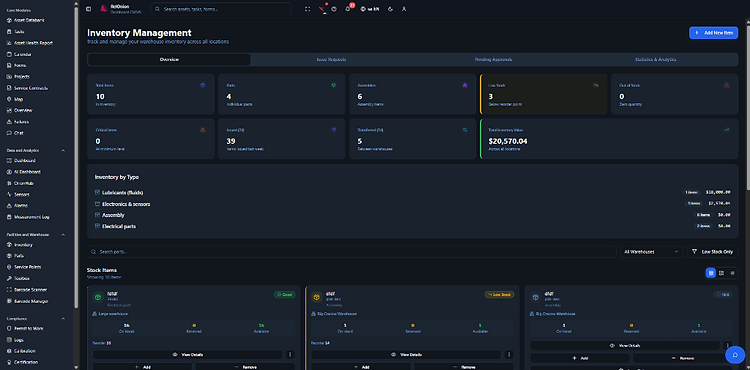View Details of the Good status card
The height and width of the screenshot is (370, 750).
pos(188,355)
